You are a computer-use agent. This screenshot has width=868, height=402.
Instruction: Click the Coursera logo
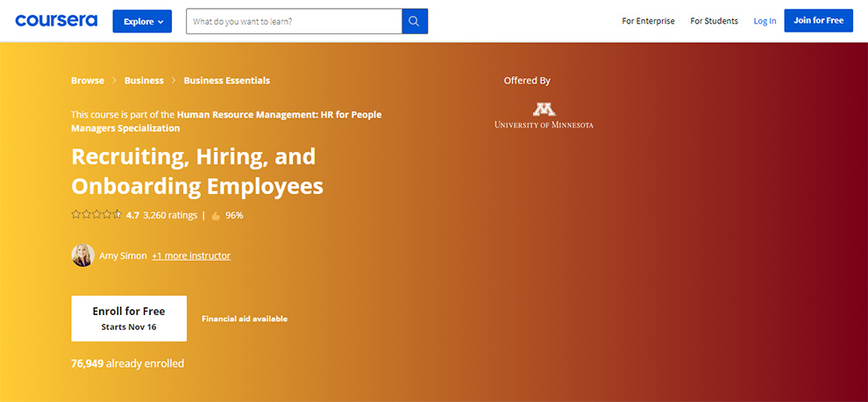pos(56,20)
